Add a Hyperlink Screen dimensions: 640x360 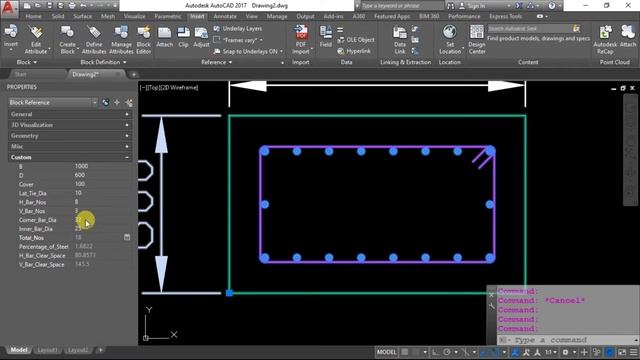(354, 51)
